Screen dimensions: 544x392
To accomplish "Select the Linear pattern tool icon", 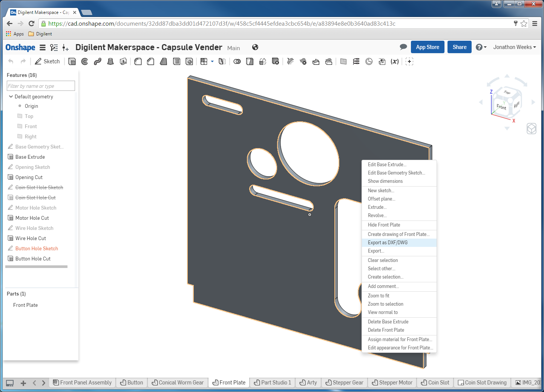I will (204, 61).
